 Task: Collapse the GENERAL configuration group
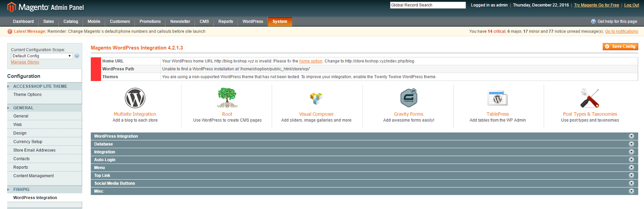(x=45, y=108)
